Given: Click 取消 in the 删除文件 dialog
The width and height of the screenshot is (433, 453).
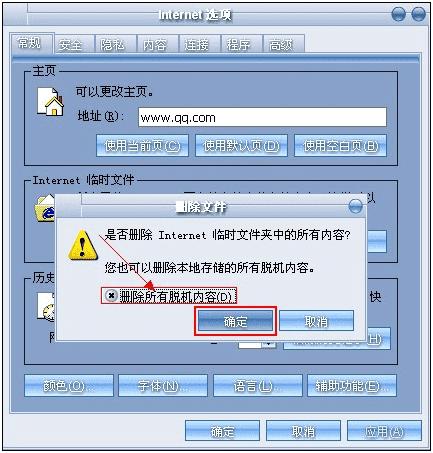Looking at the screenshot, I should point(316,321).
